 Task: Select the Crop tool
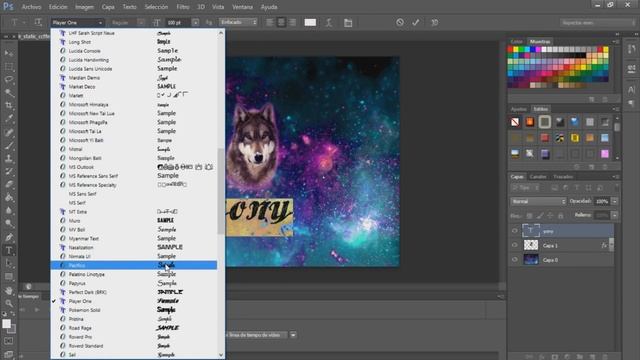9,106
